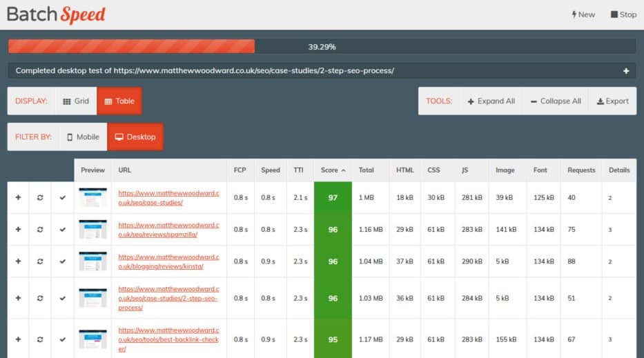Toggle checkmark on spamzilla row
The image size is (644, 358).
click(62, 230)
